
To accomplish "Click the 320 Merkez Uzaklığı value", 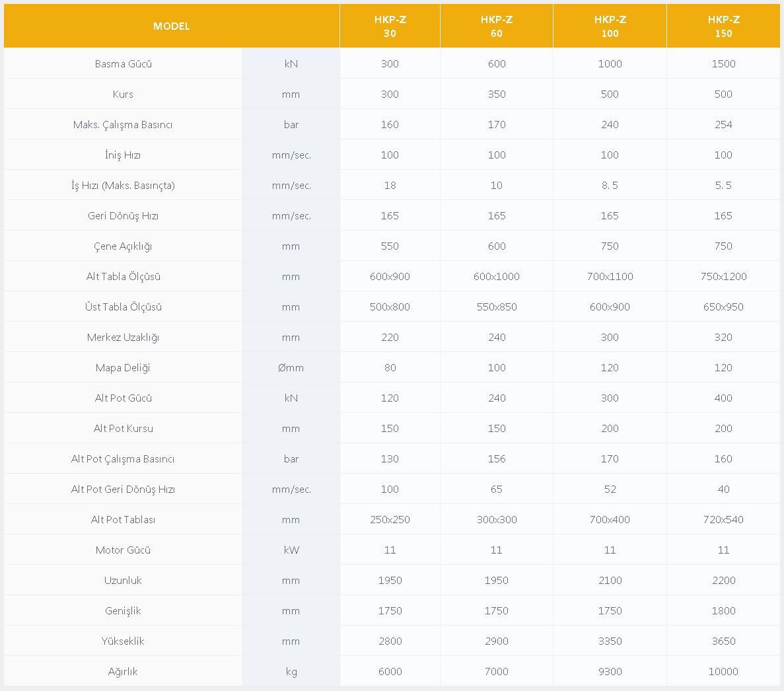I will [x=723, y=337].
